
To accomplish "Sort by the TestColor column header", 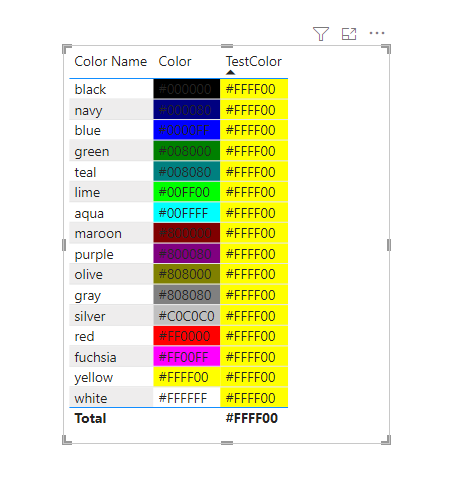I will click(254, 62).
